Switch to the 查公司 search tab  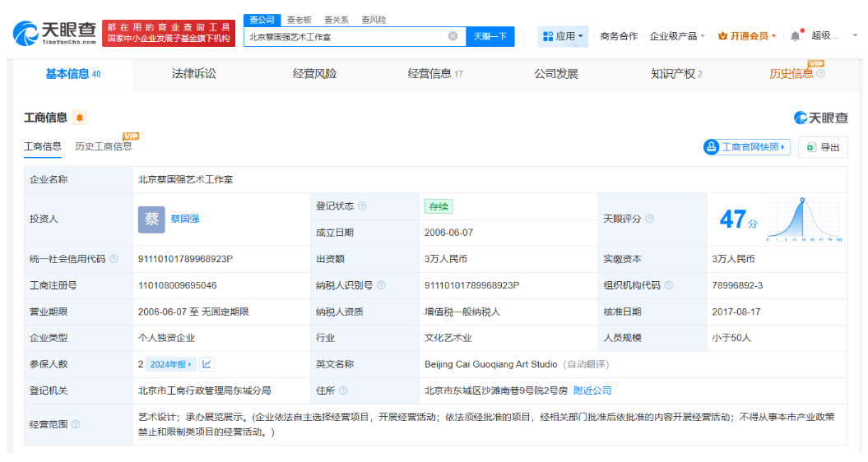[x=262, y=20]
